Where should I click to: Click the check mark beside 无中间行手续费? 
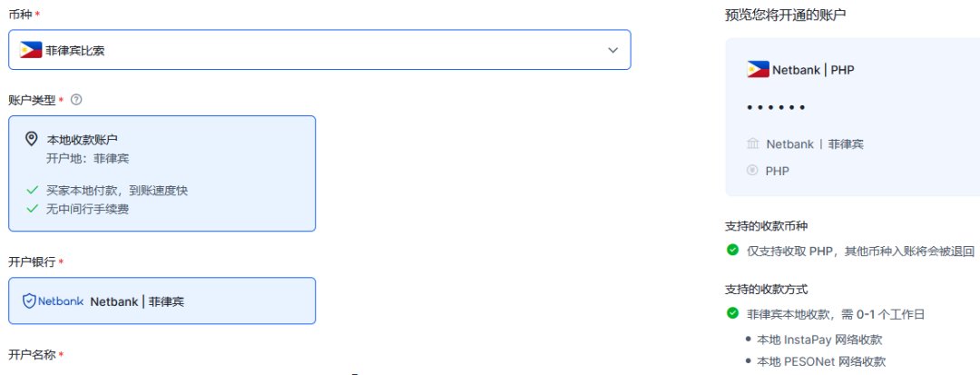32,209
